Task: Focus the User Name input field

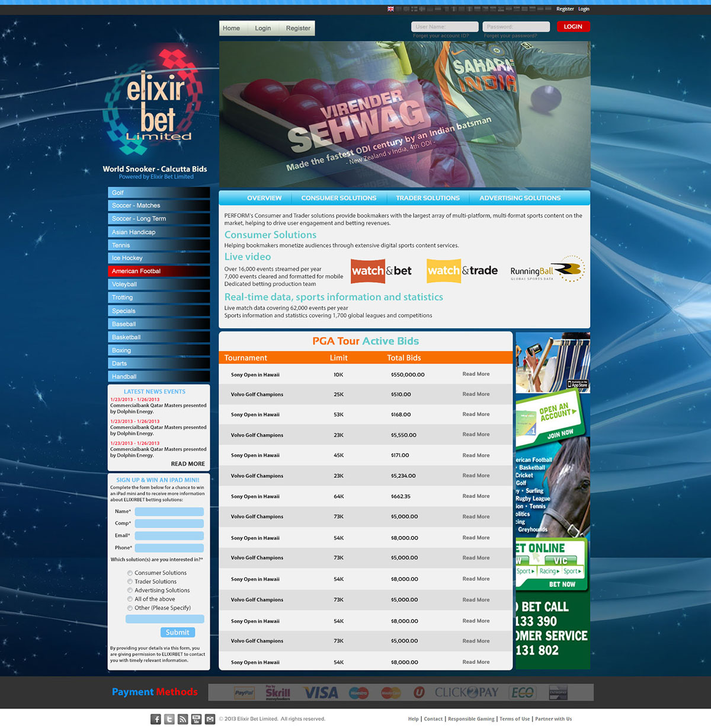Action: tap(445, 27)
